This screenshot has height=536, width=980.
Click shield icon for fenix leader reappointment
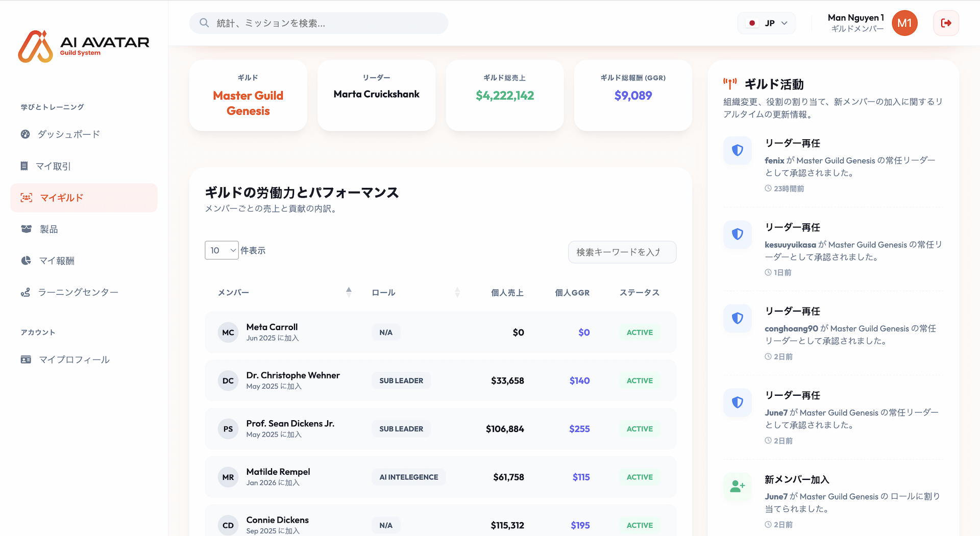click(737, 150)
